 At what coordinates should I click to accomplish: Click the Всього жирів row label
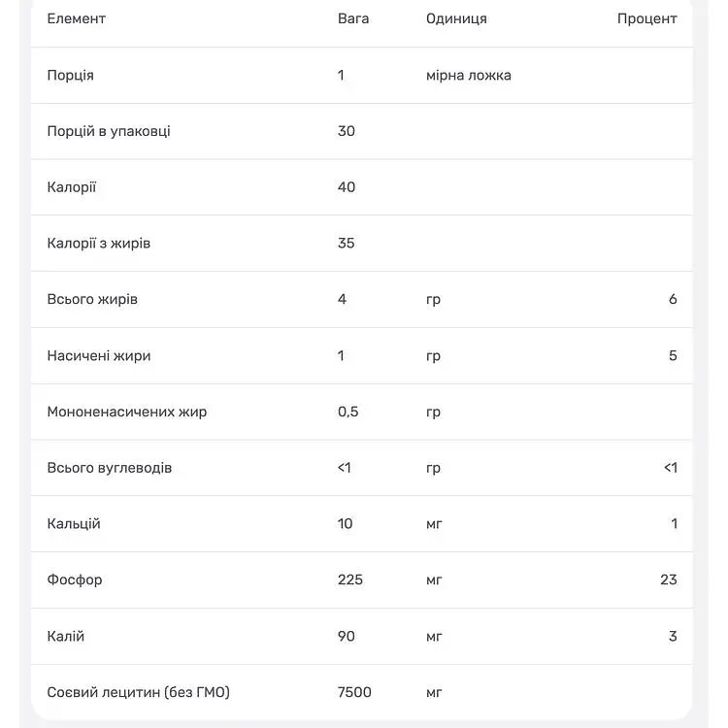[x=92, y=300]
